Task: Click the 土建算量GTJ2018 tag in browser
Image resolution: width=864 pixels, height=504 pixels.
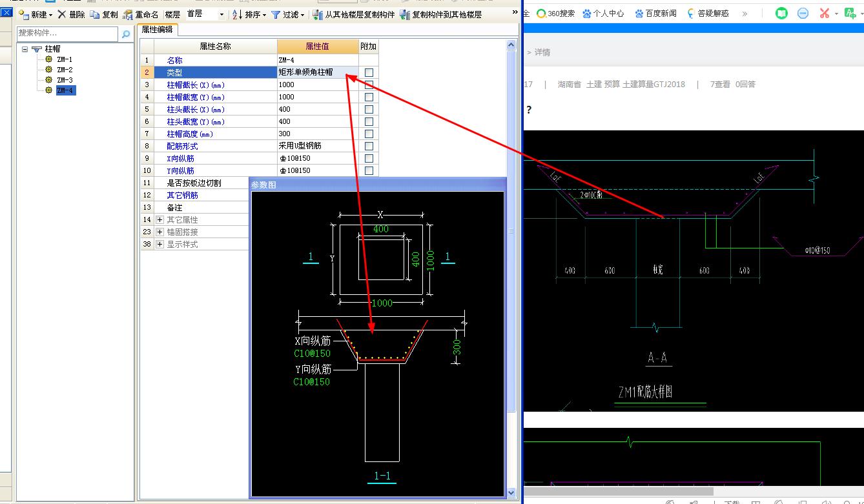Action: click(654, 84)
